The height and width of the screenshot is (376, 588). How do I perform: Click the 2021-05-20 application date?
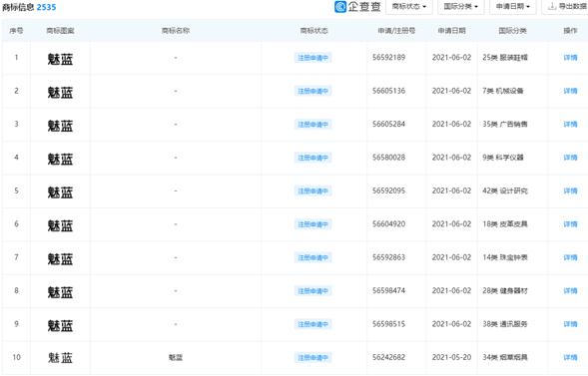[451, 357]
